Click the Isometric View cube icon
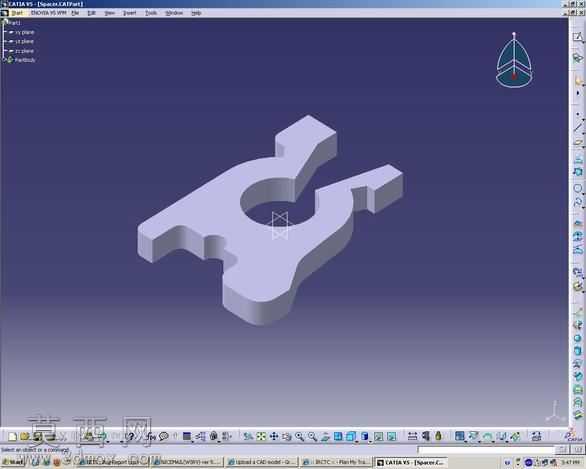This screenshot has height=469, width=586. click(351, 436)
